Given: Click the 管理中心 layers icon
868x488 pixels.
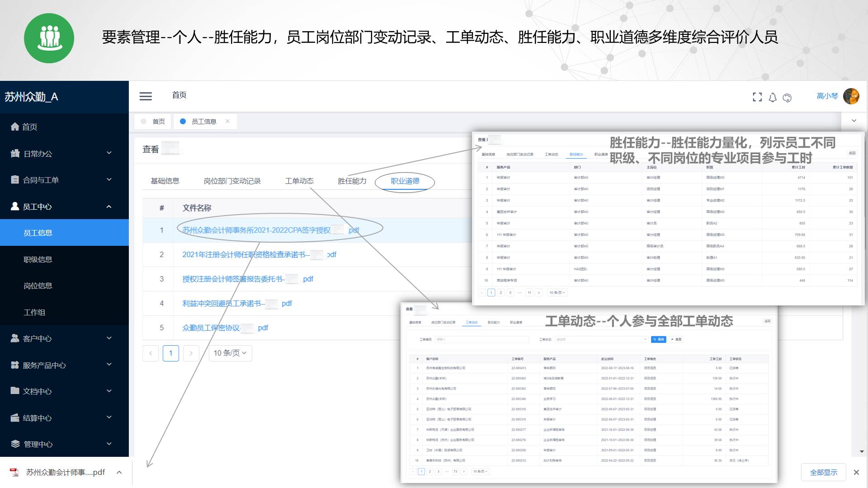Looking at the screenshot, I should tap(15, 444).
